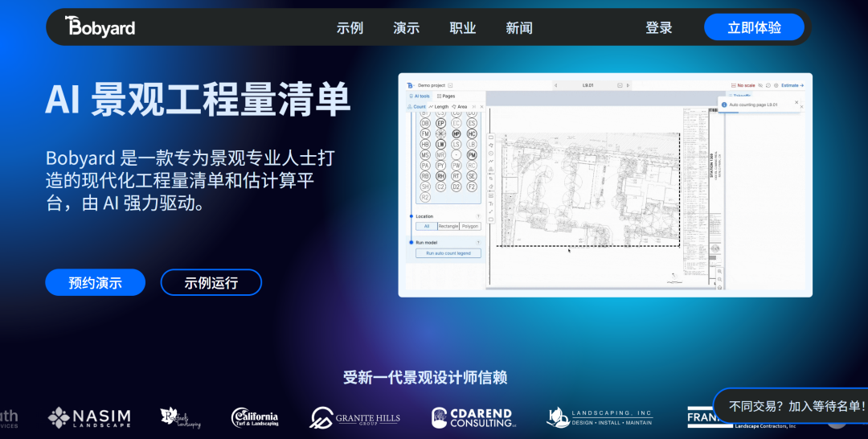Set Location to Polygon
868x439 pixels.
[470, 227]
